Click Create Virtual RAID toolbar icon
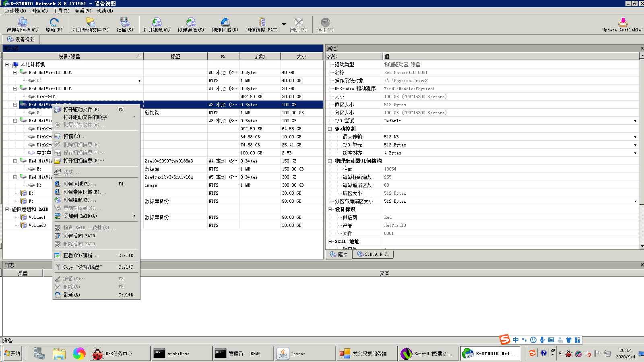Screen dimensions: 644x362 coord(262,25)
